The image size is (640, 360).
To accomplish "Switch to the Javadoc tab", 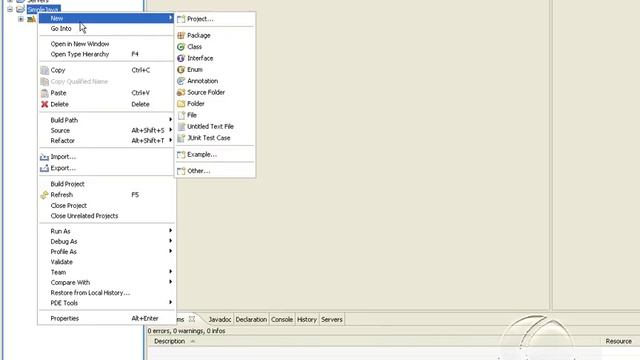I will 220,320.
